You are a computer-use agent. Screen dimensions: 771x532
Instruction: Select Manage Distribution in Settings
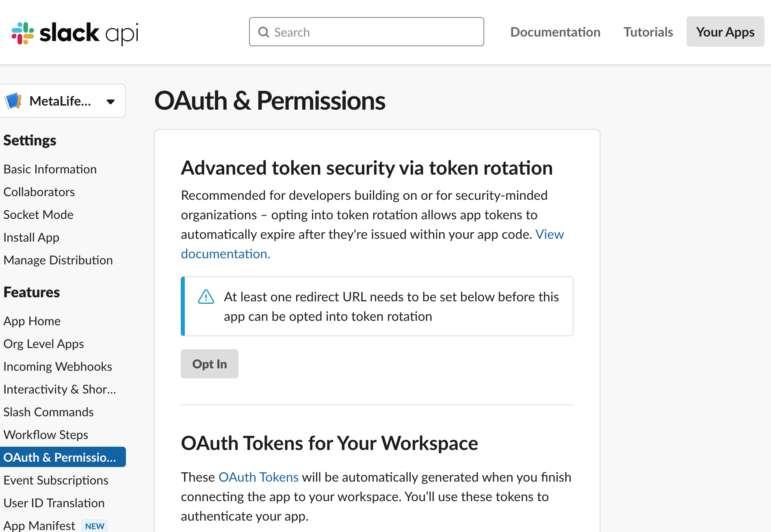click(x=58, y=260)
